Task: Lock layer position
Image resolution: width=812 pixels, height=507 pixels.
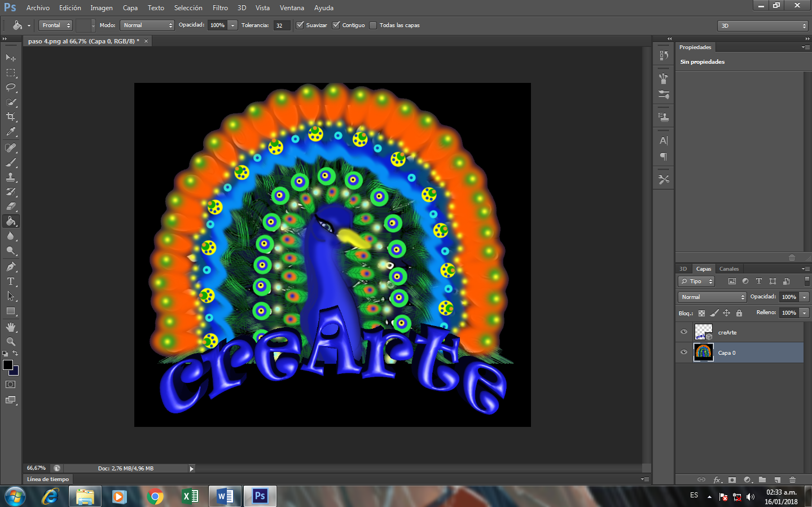Action: (727, 313)
